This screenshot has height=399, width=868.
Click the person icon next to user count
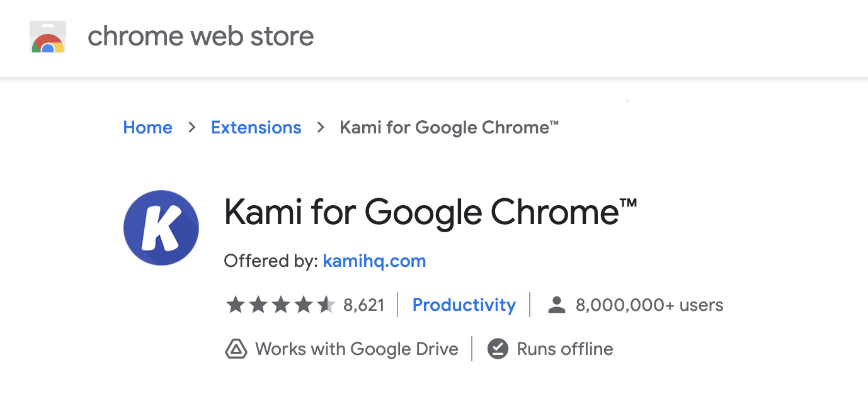[x=557, y=304]
